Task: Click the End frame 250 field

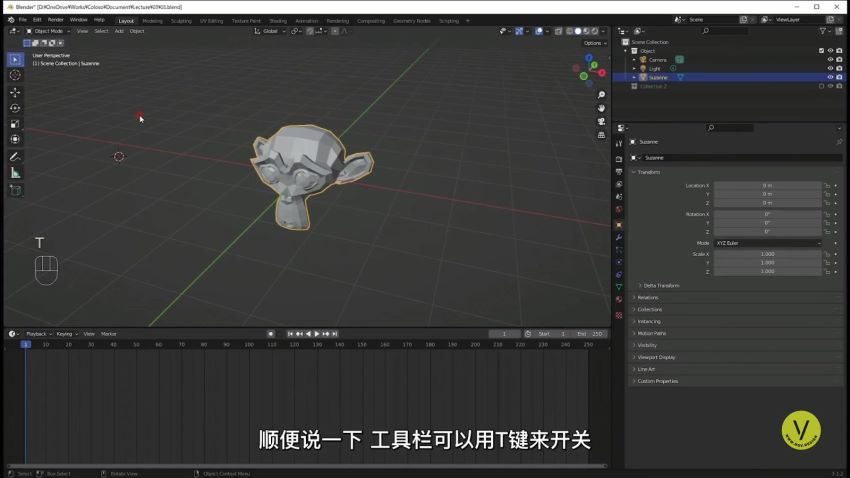Action: coord(590,334)
